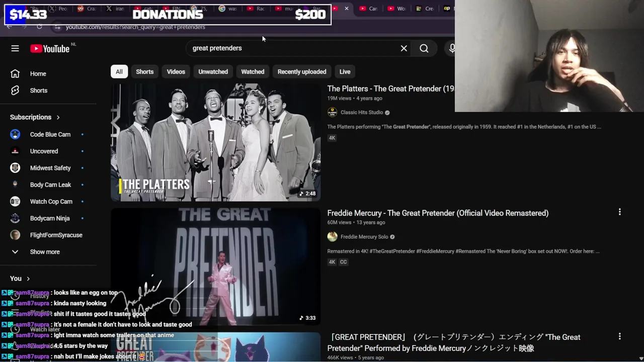Viewport: 644px width, 362px height.
Task: Open more options for Freddie Mercury video
Action: click(x=619, y=212)
